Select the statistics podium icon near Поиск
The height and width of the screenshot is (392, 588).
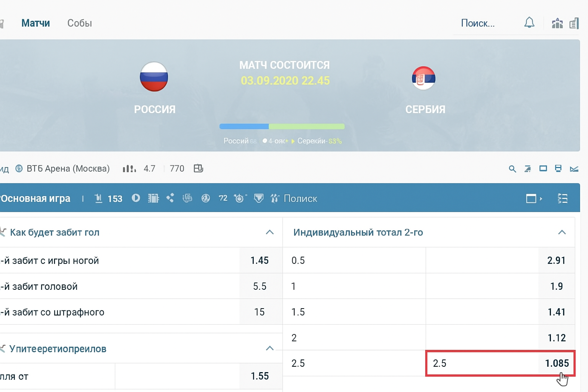(x=557, y=23)
